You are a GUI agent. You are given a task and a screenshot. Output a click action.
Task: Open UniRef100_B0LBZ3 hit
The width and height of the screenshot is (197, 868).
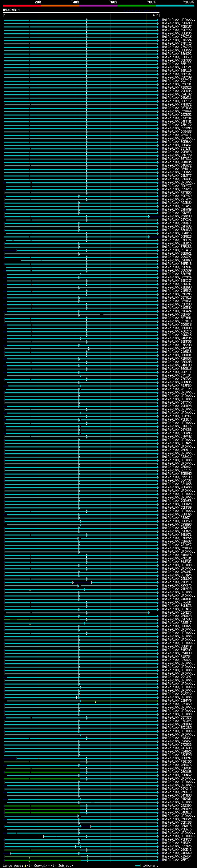[177, 606]
